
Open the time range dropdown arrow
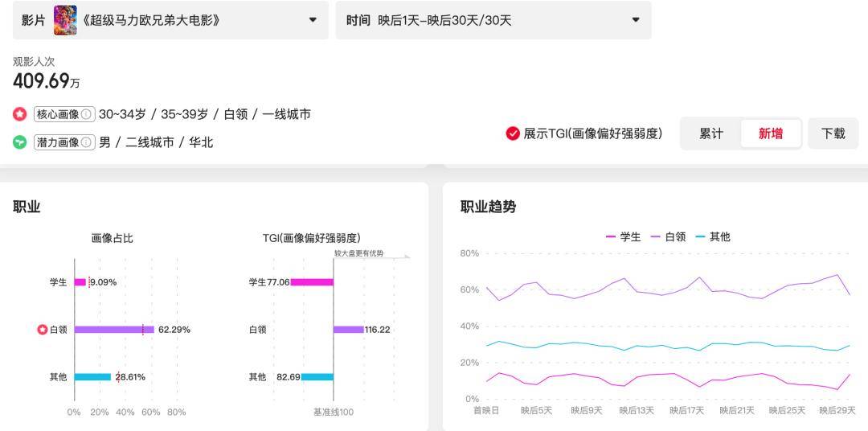coord(636,20)
